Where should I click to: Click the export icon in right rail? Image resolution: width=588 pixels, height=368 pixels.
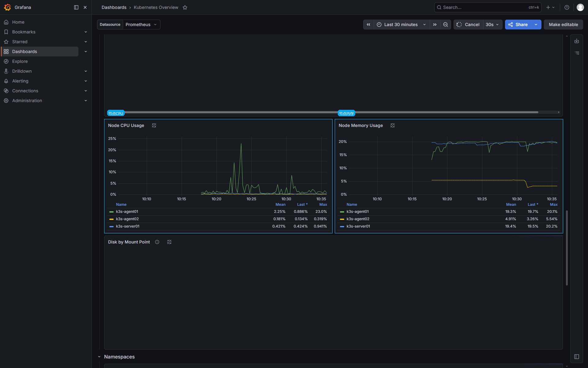click(577, 41)
